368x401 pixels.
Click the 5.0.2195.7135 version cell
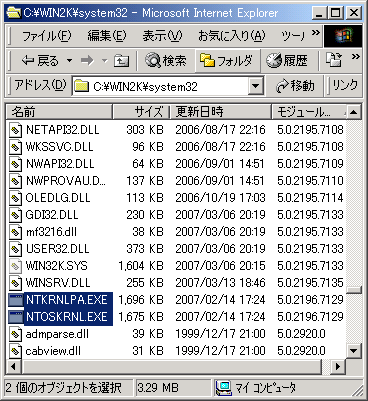[310, 283]
